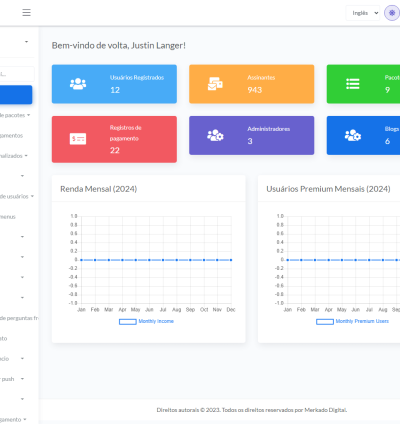400x424 pixels.
Task: Expand the sidebar item ending in 'push'
Action: click(x=13, y=379)
